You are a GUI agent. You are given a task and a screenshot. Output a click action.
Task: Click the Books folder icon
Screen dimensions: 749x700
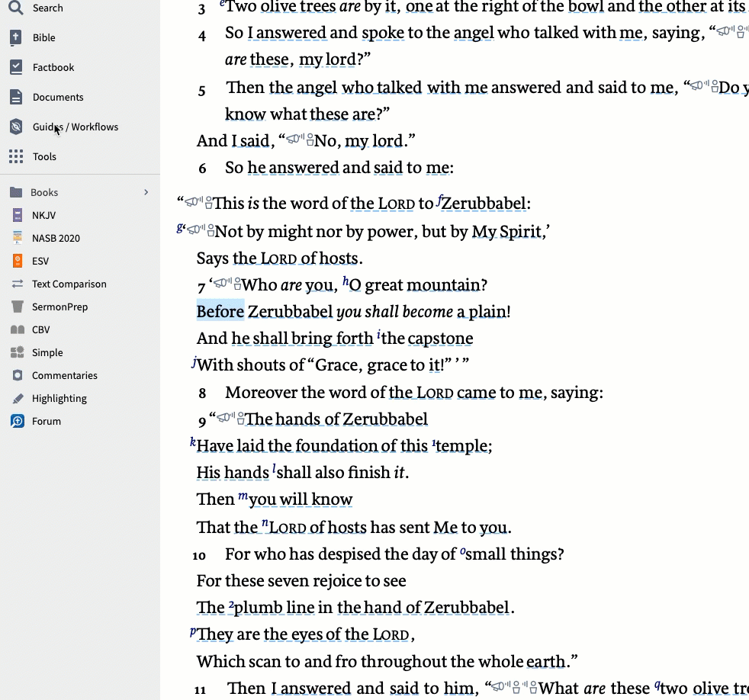(16, 192)
